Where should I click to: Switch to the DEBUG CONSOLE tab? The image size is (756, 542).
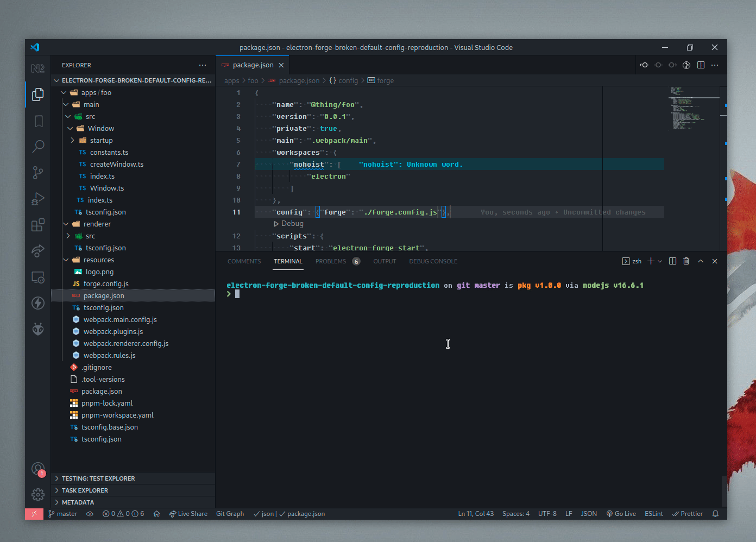pyautogui.click(x=433, y=261)
